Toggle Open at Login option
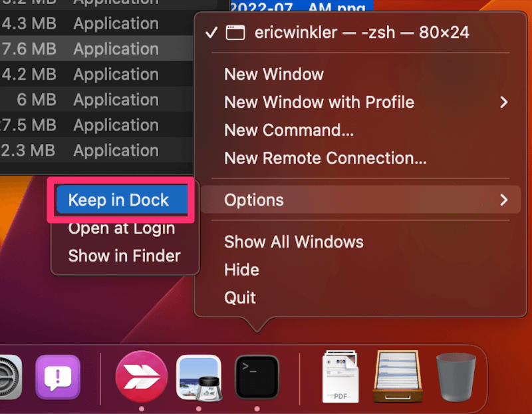Viewport: 532px width, 414px height. tap(122, 228)
